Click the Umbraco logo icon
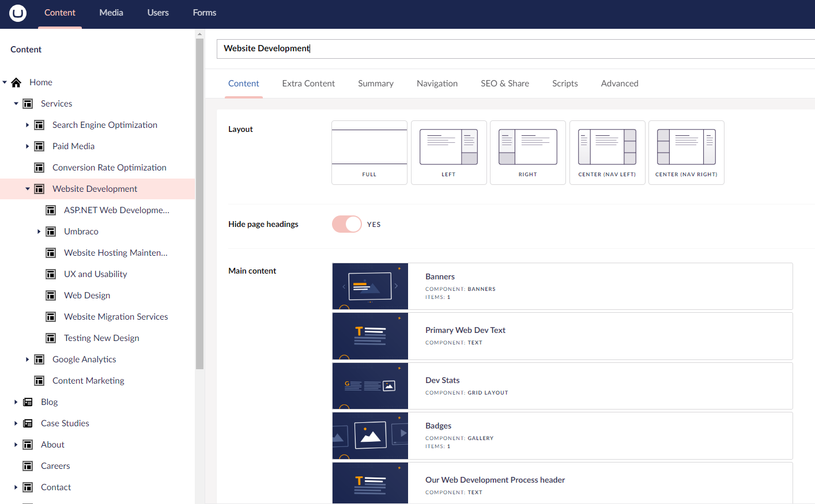Image resolution: width=815 pixels, height=504 pixels. (x=18, y=13)
